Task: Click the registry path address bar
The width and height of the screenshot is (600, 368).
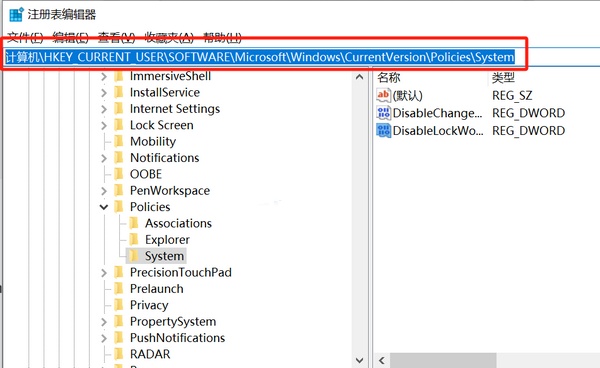Action: pyautogui.click(x=302, y=57)
